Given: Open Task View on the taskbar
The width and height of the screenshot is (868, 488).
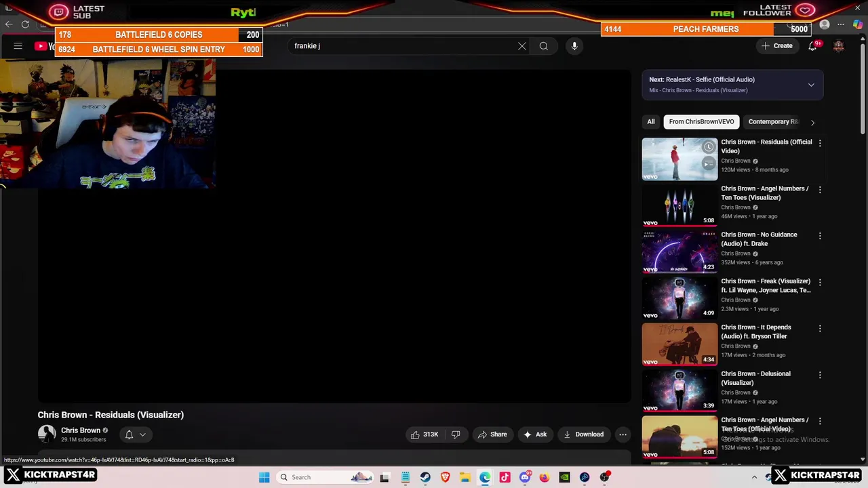Looking at the screenshot, I should (384, 477).
